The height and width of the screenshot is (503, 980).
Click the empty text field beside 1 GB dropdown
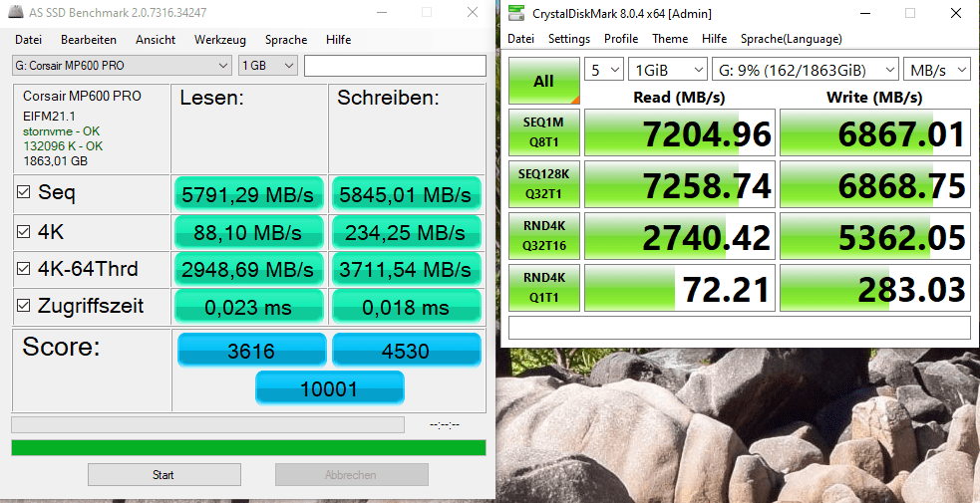coord(395,66)
